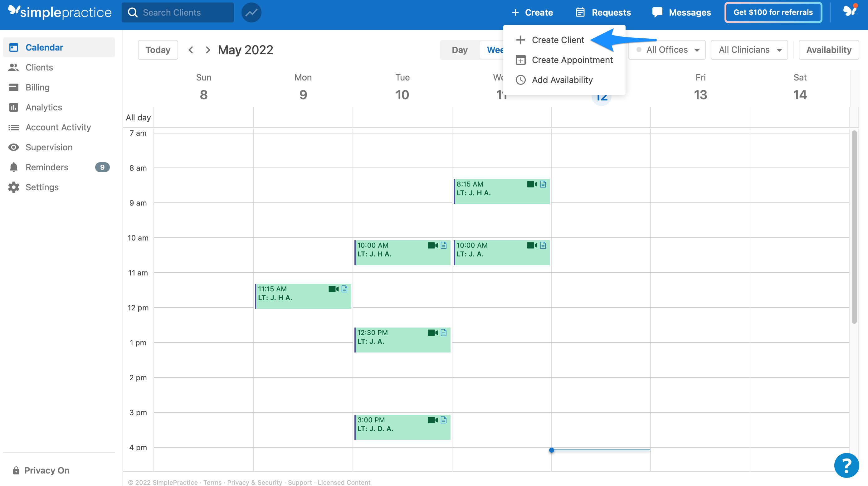Advance to next week with the right chevron
Image resolution: width=868 pixels, height=486 pixels.
[208, 50]
